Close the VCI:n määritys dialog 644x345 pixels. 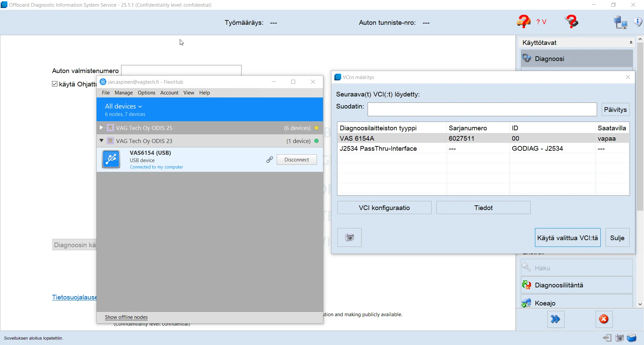[628, 77]
